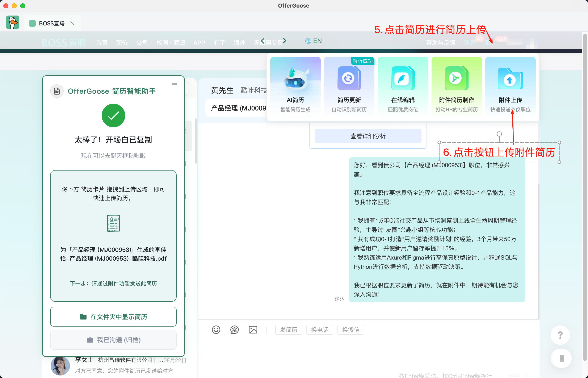Click the OfferGoose goose logo
This screenshot has height=378, width=588.
click(13, 23)
